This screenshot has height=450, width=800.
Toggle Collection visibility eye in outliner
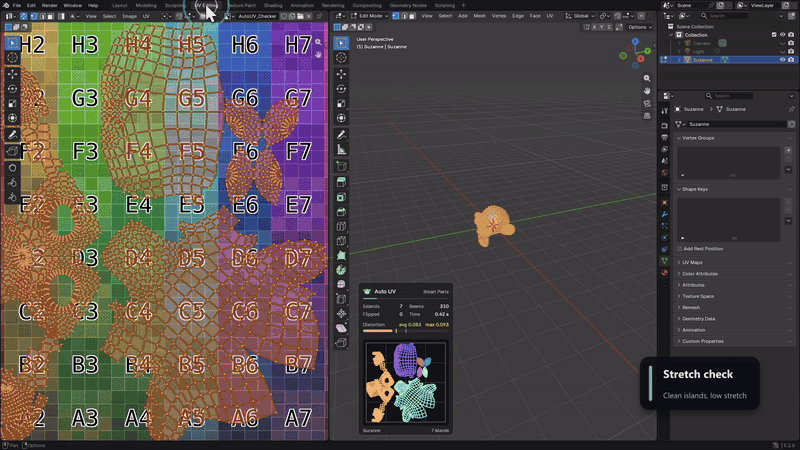782,35
